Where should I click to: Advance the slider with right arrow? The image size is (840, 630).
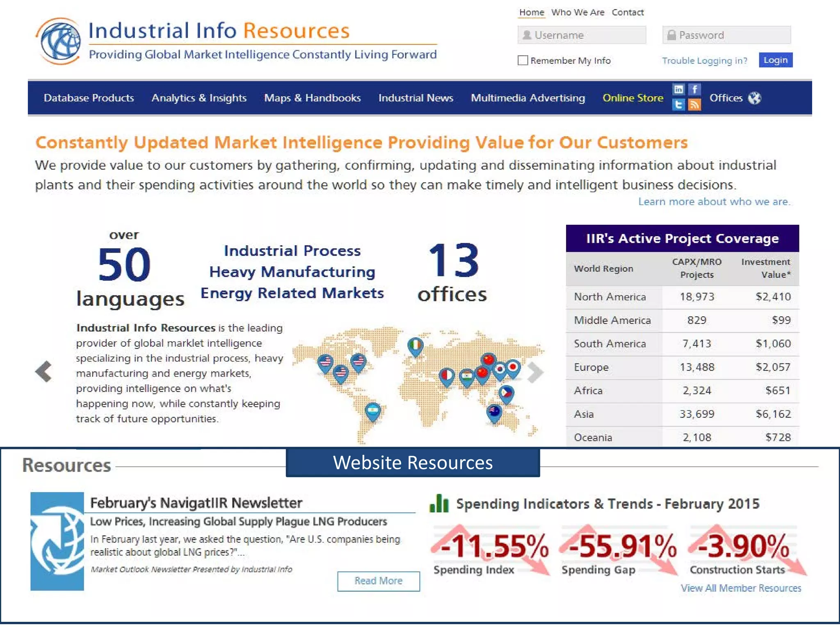click(535, 372)
